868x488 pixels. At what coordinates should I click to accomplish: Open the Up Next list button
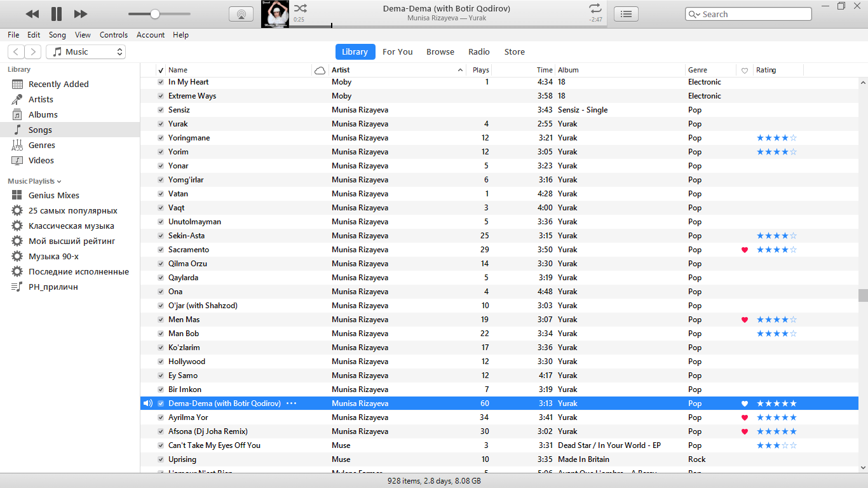(626, 14)
